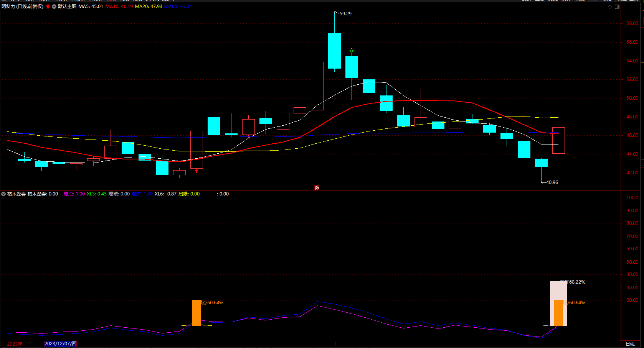Open the 默认主图 indicator dropdown arrow
Image resolution: width=644 pixels, height=348 pixels.
pos(54,7)
